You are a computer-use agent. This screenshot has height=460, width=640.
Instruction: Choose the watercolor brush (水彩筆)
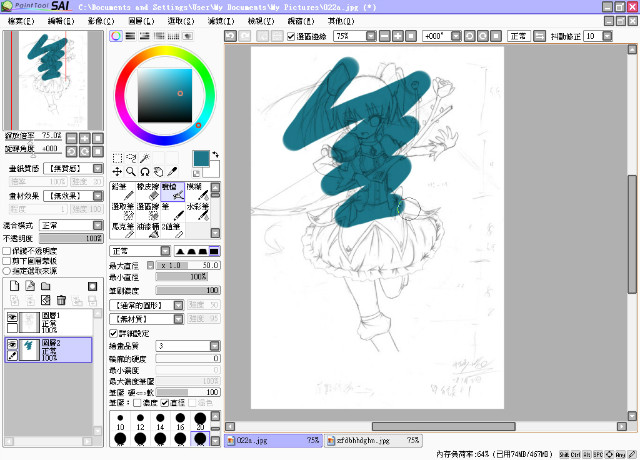(x=198, y=211)
